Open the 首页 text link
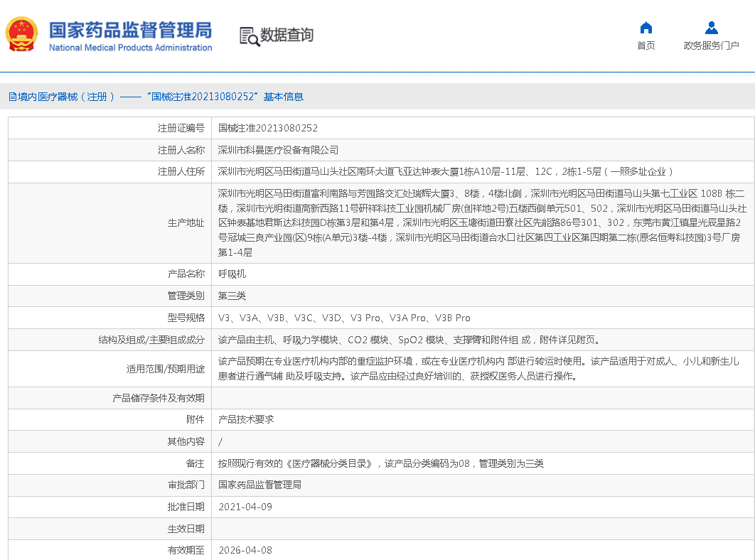The height and width of the screenshot is (560, 755). coord(646,45)
